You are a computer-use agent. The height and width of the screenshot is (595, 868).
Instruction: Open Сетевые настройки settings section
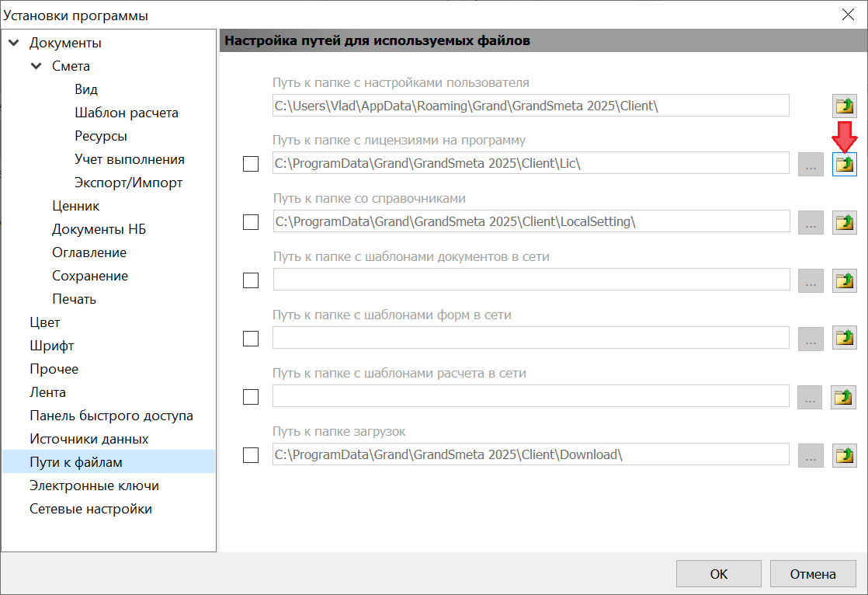91,509
